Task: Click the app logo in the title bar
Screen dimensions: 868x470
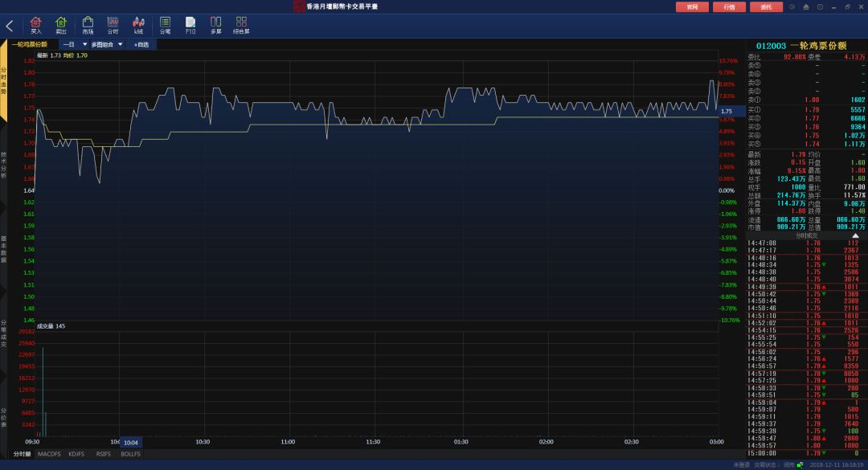Action: (x=299, y=6)
